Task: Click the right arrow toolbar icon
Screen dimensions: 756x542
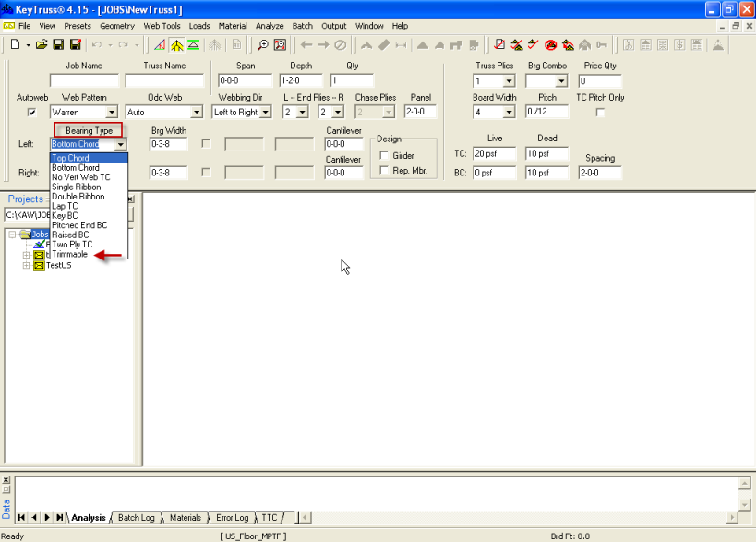Action: tap(323, 45)
